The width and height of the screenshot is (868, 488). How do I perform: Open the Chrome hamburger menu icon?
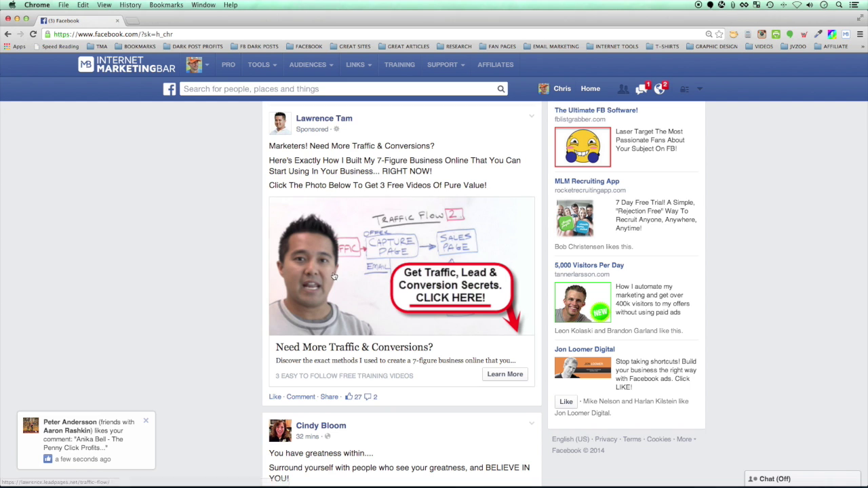[x=859, y=34]
